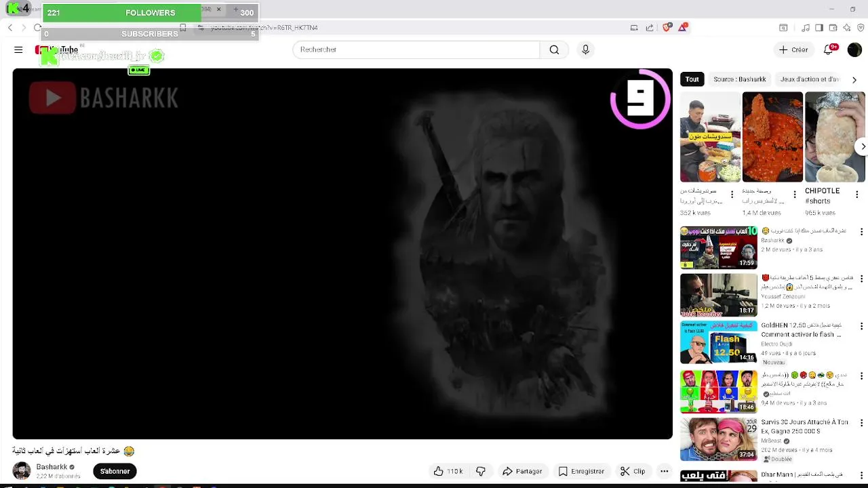Open options for the 1,4 M de vues short
This screenshot has width=868, height=488.
(794, 195)
